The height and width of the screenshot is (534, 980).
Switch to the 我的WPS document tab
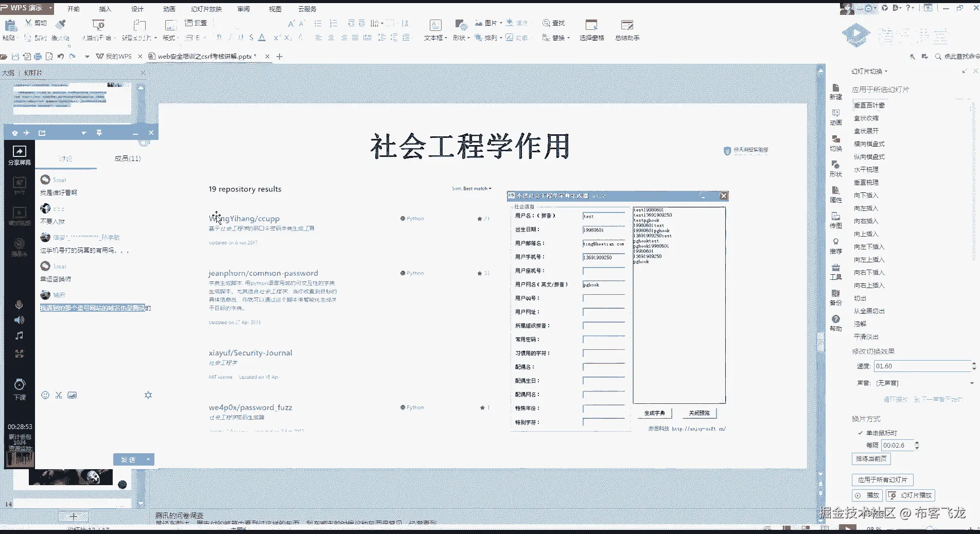(x=118, y=57)
